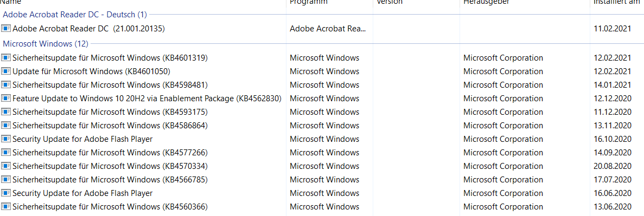Screen dimensions: 644x216
Task: Click install date 13.11.2020
Action: pos(613,126)
